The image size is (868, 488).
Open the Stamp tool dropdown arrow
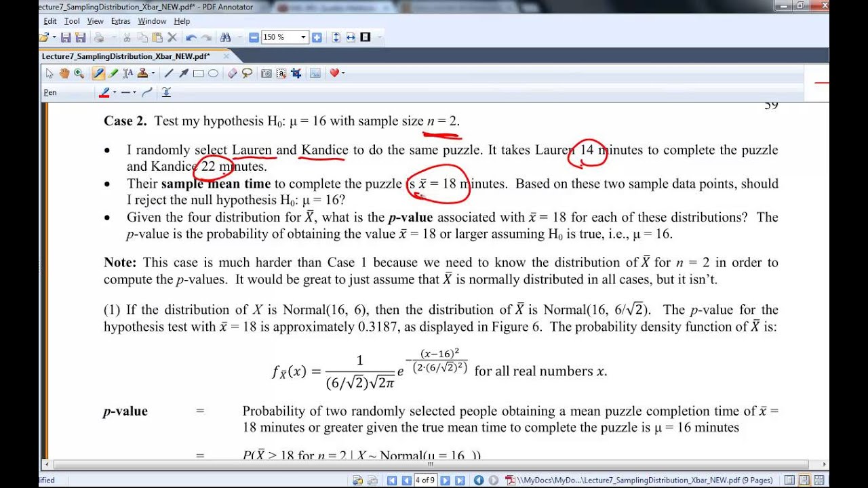pyautogui.click(x=153, y=73)
